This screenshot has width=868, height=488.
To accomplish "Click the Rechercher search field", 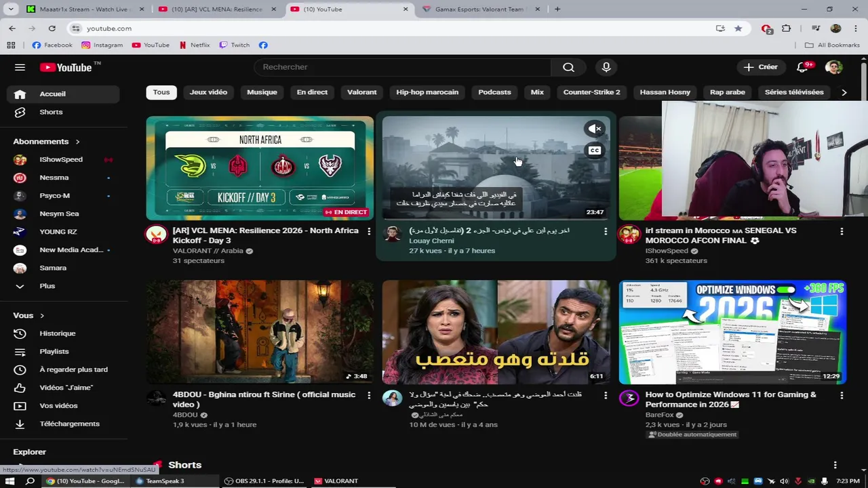I will click(403, 67).
